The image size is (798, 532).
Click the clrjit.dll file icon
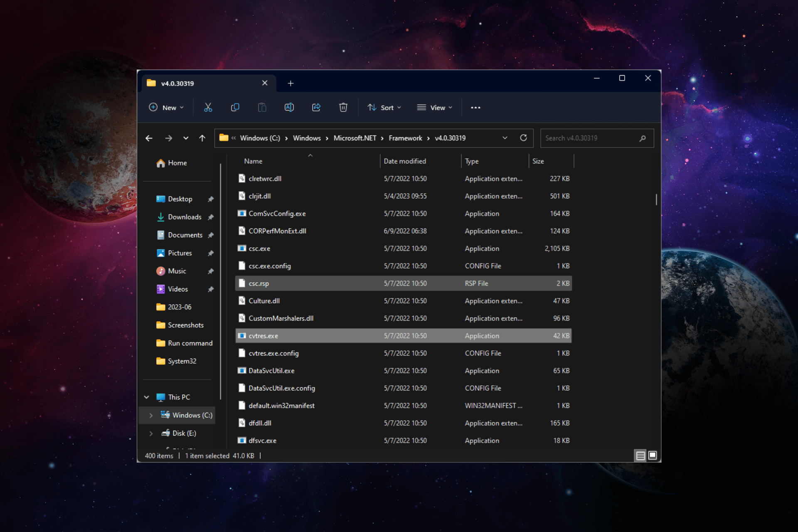click(241, 196)
